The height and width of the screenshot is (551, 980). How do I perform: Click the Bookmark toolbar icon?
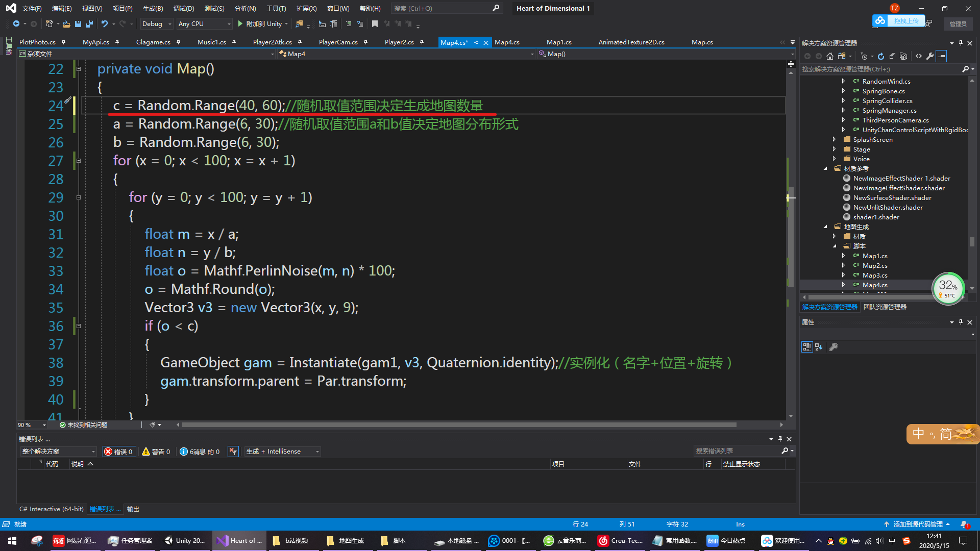375,24
